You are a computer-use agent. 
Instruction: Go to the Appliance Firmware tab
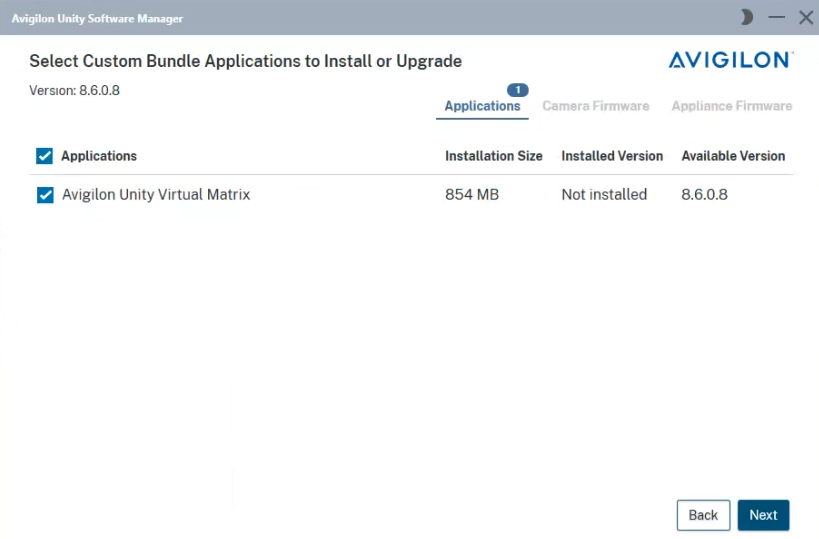coord(731,106)
